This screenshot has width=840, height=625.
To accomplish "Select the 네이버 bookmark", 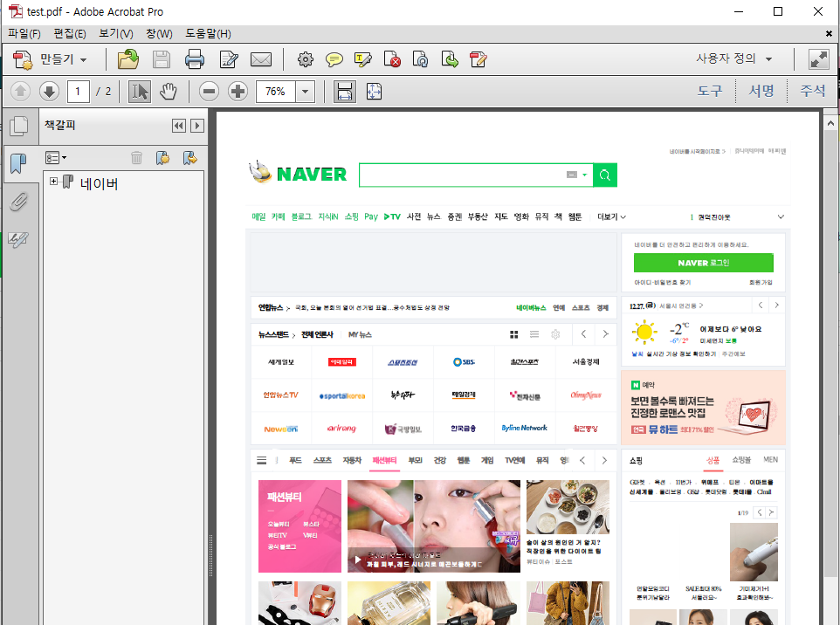I will 100,183.
